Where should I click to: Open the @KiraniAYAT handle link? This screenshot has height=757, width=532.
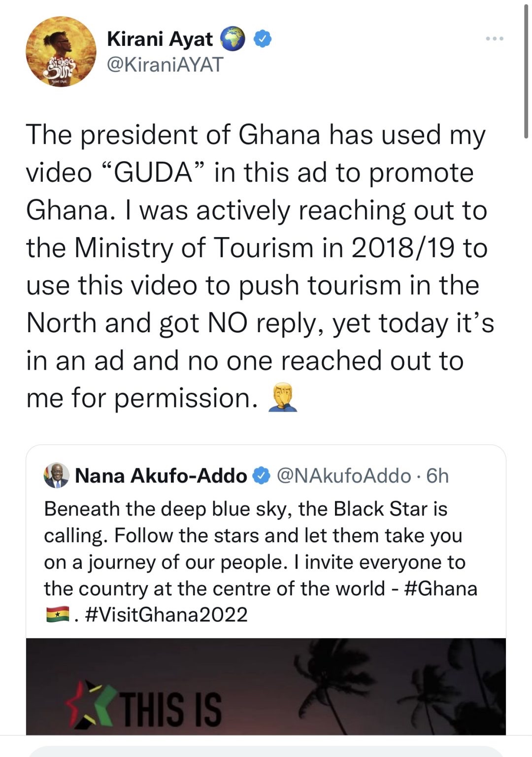(x=165, y=64)
